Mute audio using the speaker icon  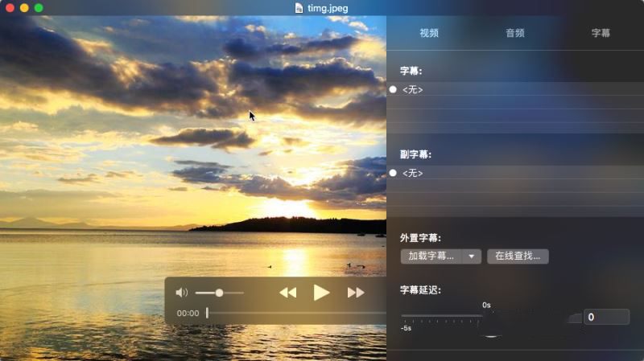pos(182,293)
